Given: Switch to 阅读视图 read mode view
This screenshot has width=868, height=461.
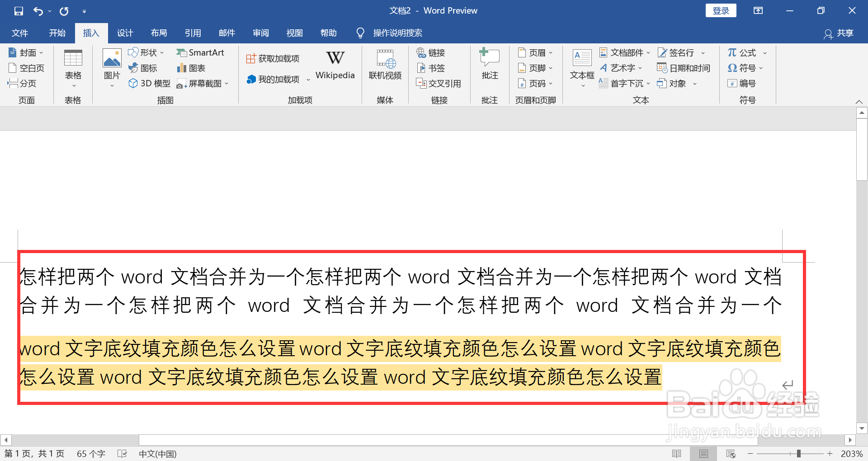Looking at the screenshot, I should 677,454.
